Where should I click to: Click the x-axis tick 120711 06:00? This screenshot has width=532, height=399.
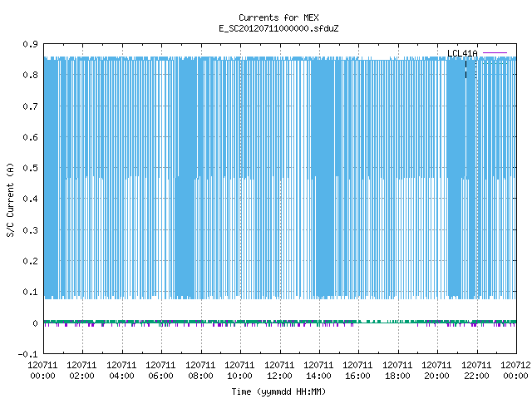point(160,370)
